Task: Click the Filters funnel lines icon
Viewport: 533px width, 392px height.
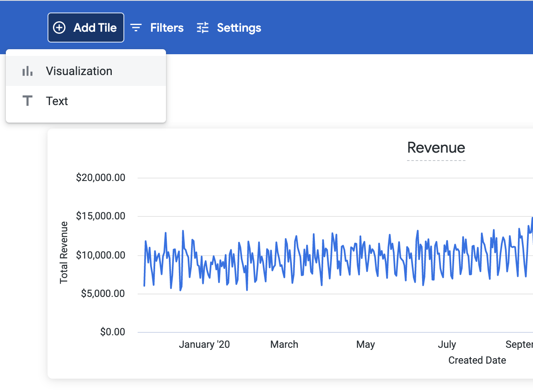Action: 136,28
